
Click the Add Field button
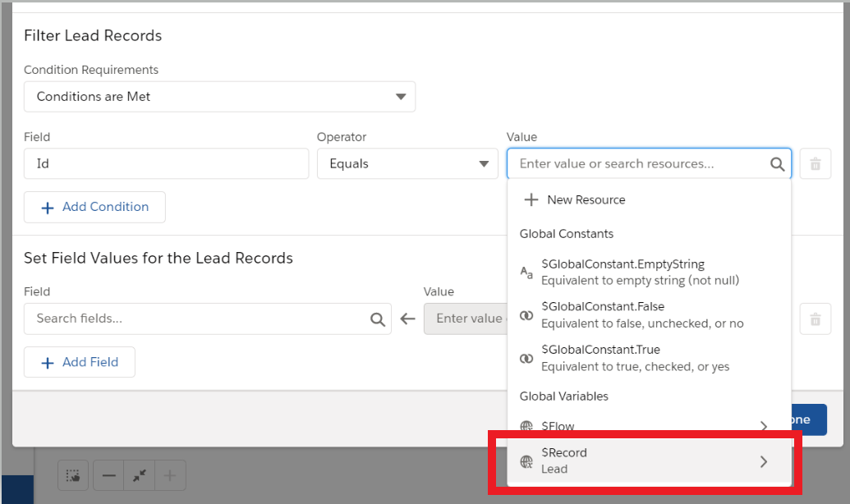(79, 362)
